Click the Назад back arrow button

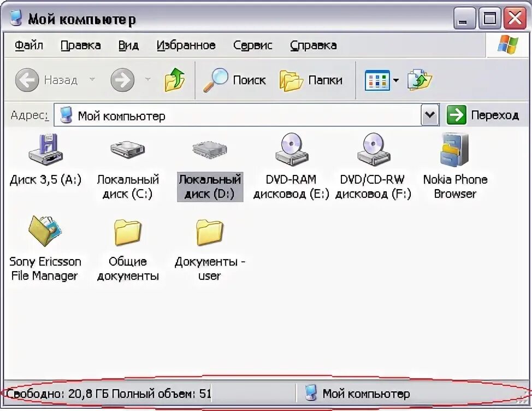[x=27, y=80]
